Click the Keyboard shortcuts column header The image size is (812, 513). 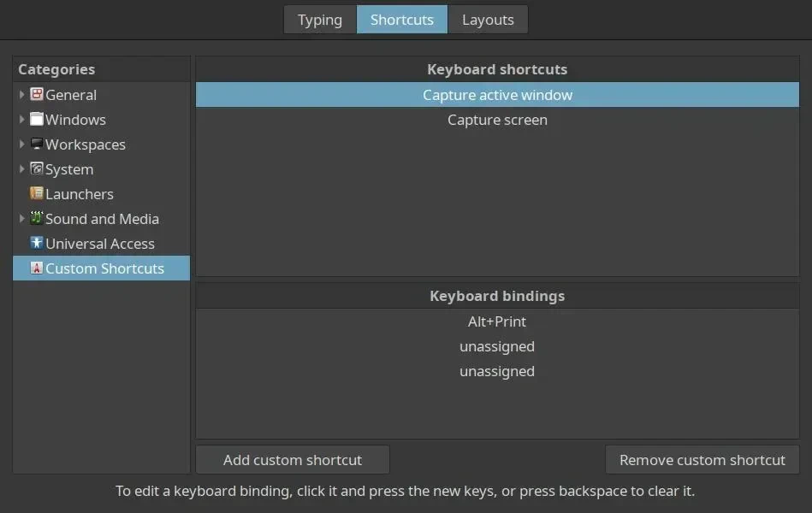(x=497, y=69)
